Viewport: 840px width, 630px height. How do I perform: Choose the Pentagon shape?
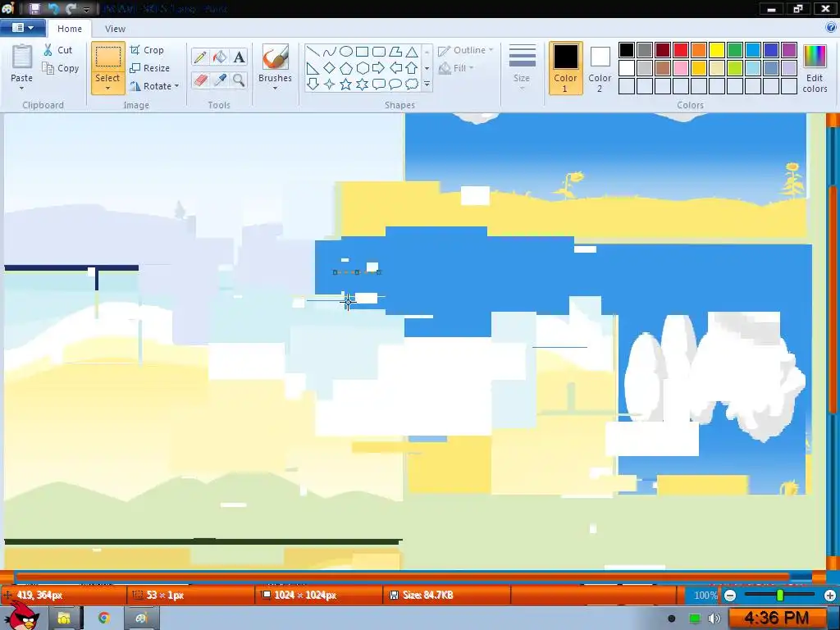(346, 68)
